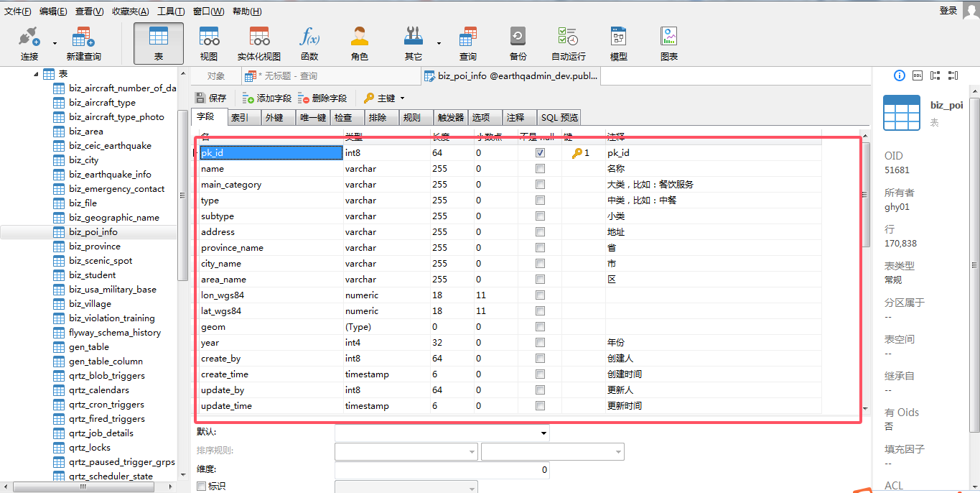Screen dimensions: 980x493
Task: Click the 角色 role icon
Action: [x=360, y=43]
